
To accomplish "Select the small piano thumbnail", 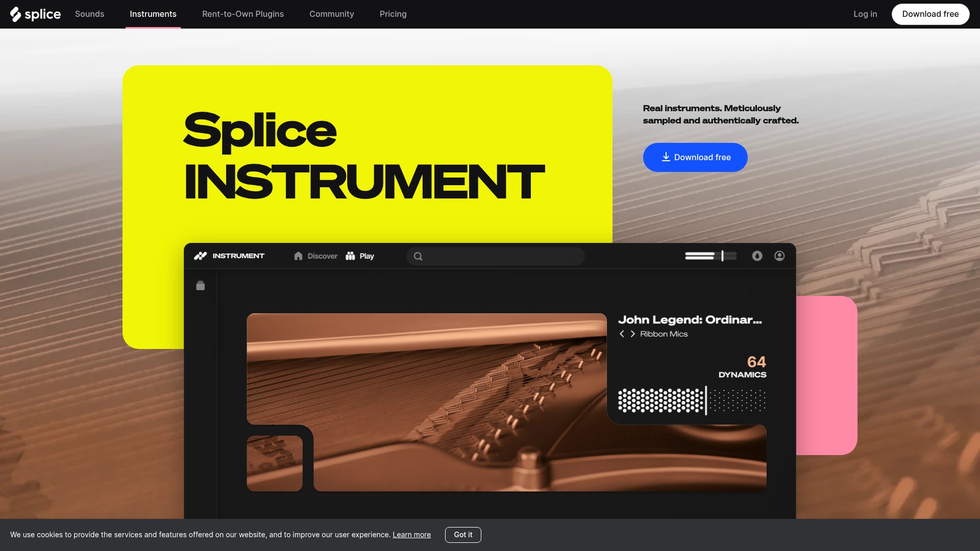I will pos(275,463).
